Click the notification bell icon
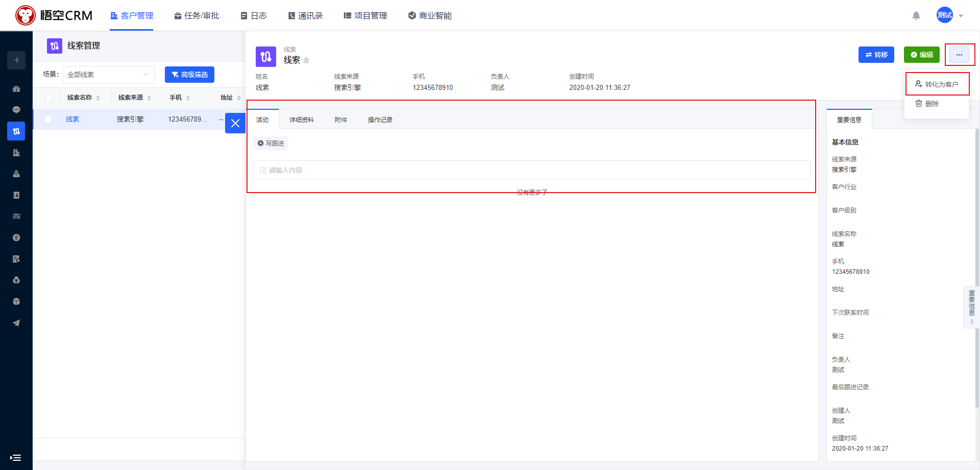The image size is (980, 470). pyautogui.click(x=916, y=16)
